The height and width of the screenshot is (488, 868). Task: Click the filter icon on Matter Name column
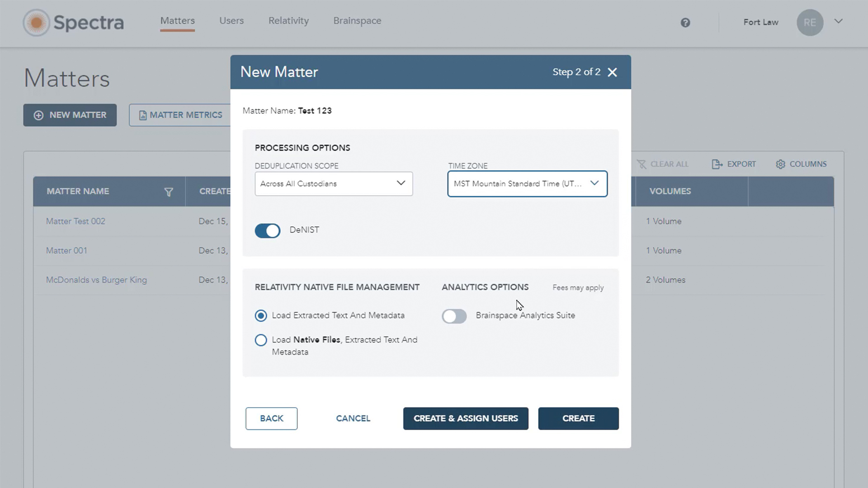[169, 192]
